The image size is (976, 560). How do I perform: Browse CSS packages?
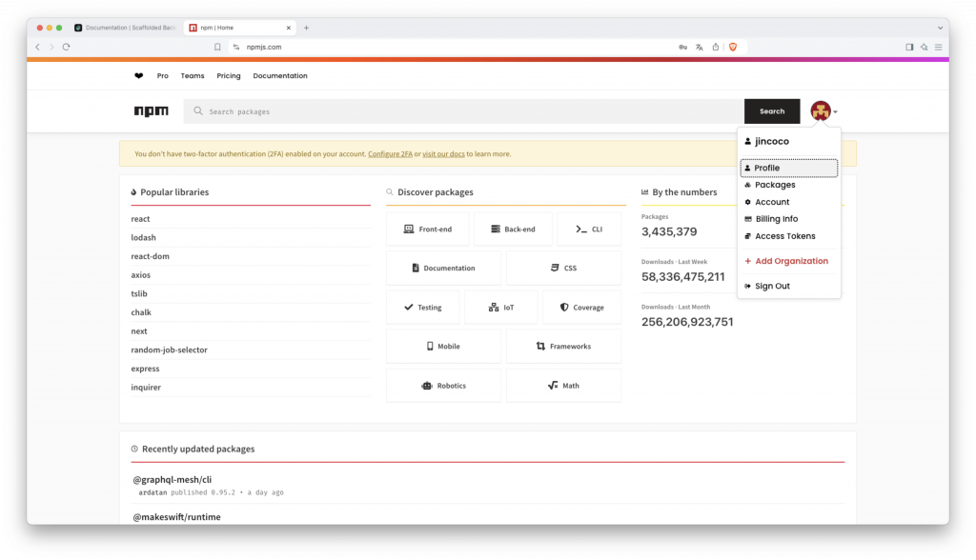point(563,269)
